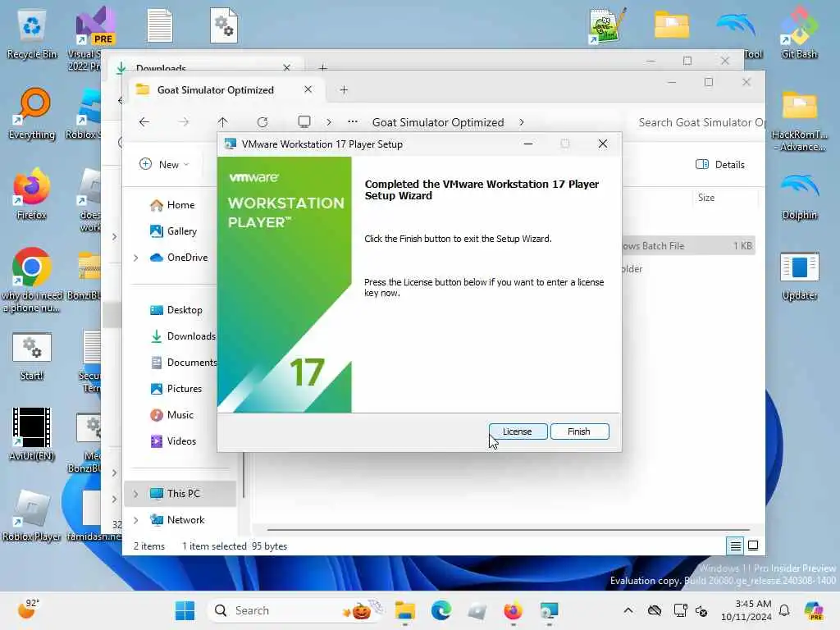
Task: Open the Firefox desktop shortcut
Action: pyautogui.click(x=32, y=194)
